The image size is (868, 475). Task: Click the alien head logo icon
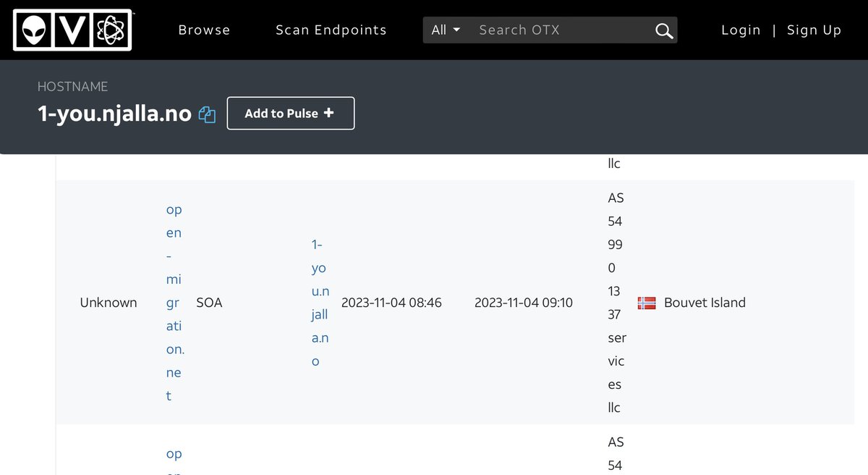point(33,30)
